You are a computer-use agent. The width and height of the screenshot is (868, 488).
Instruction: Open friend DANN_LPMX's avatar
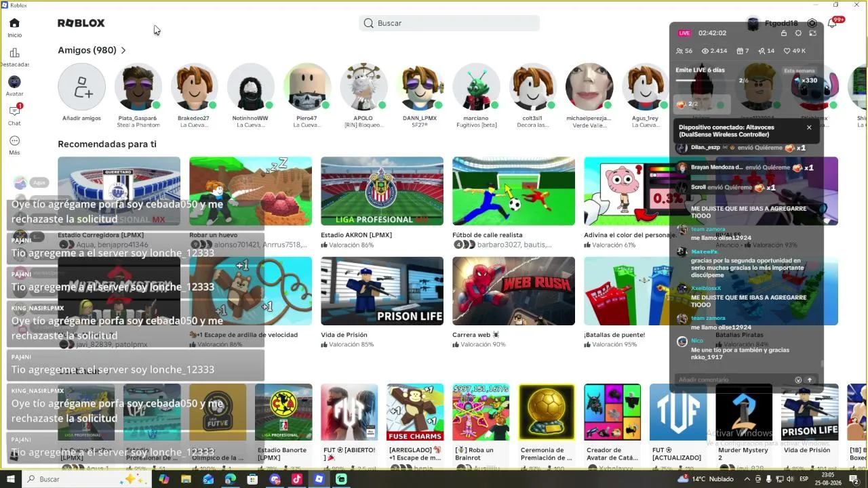420,87
